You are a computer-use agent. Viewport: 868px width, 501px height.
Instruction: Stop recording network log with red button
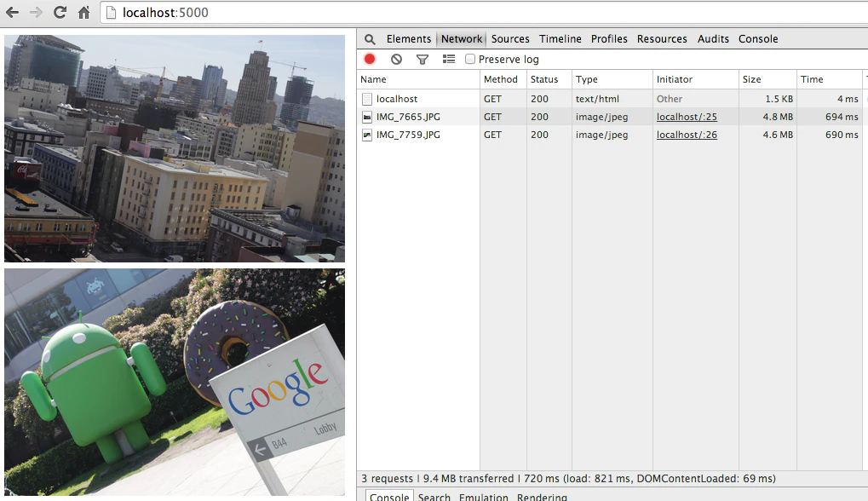click(x=370, y=59)
